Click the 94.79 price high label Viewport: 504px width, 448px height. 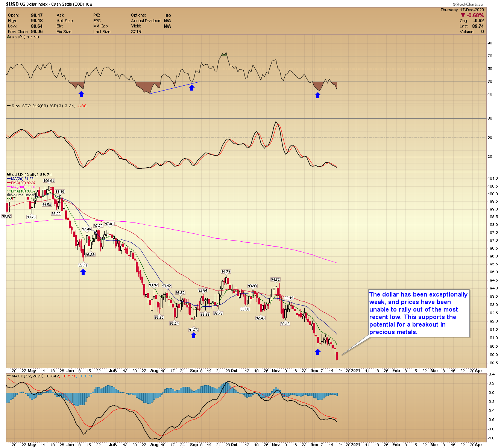[226, 272]
